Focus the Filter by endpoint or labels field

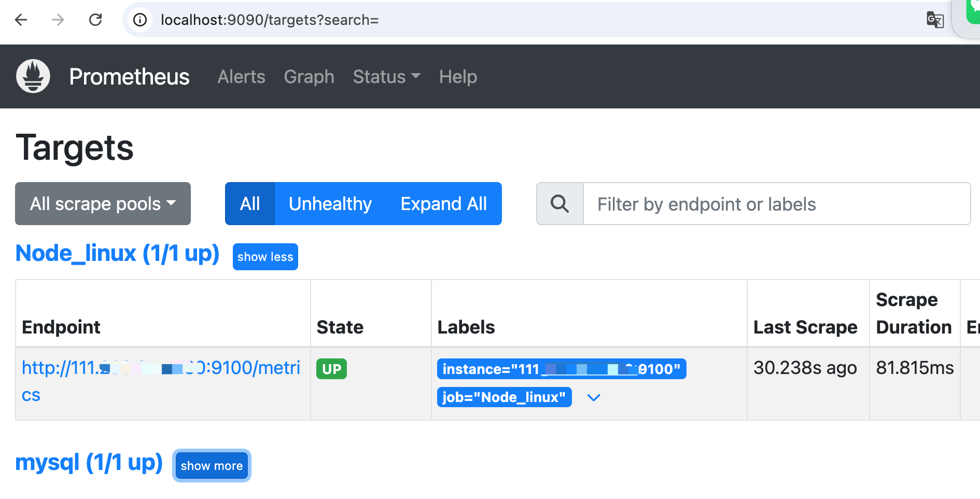tap(777, 204)
